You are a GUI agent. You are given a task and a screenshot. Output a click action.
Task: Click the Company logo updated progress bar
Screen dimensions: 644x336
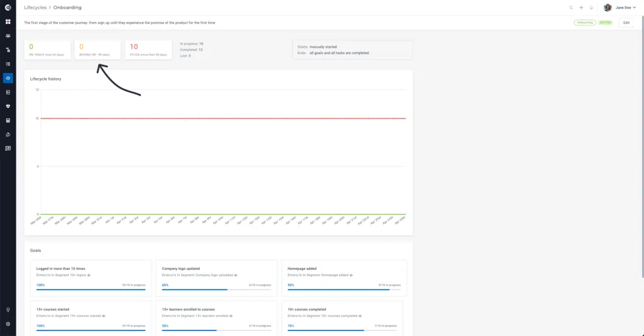coord(216,289)
